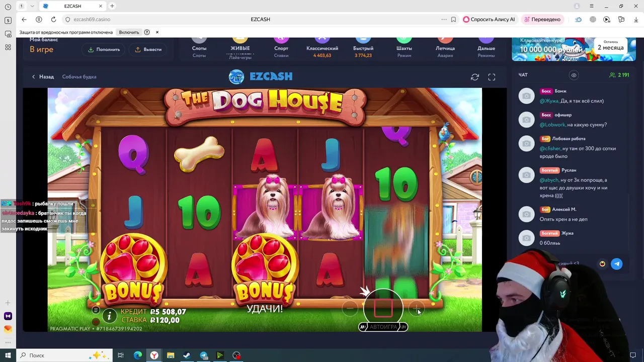Viewport: 644px width, 362px height.
Task: Open Task View on the taskbar
Action: coord(121,355)
